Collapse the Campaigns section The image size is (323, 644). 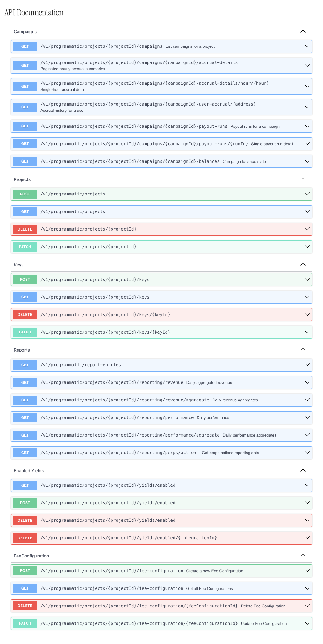pos(303,31)
